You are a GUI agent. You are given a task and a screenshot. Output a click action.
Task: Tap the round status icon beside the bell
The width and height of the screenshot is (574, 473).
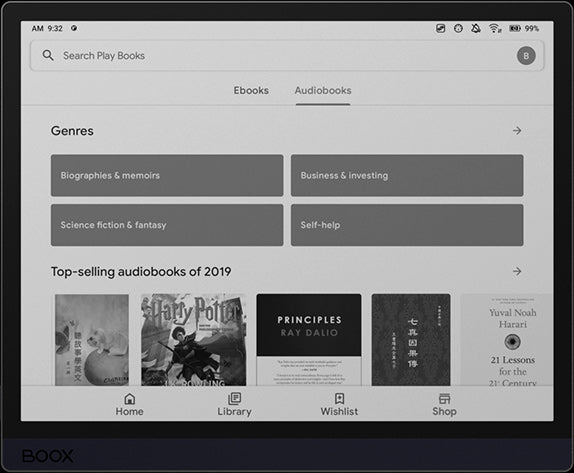pos(458,28)
